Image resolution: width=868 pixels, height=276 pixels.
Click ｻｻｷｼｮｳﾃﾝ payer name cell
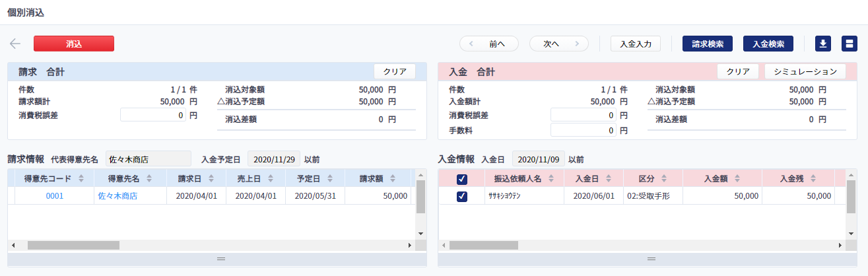(x=524, y=196)
